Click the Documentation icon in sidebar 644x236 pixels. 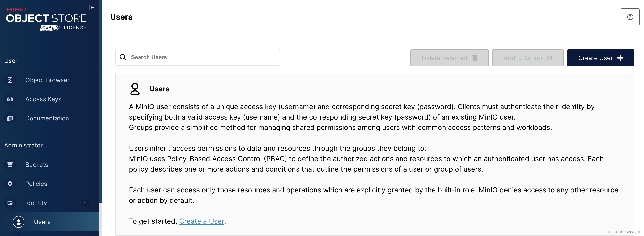(10, 118)
